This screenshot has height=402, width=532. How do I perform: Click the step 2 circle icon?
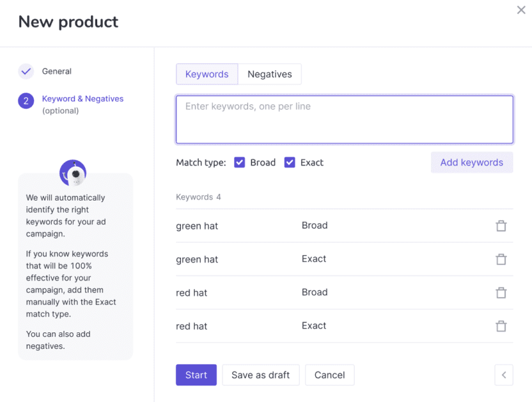tap(26, 101)
